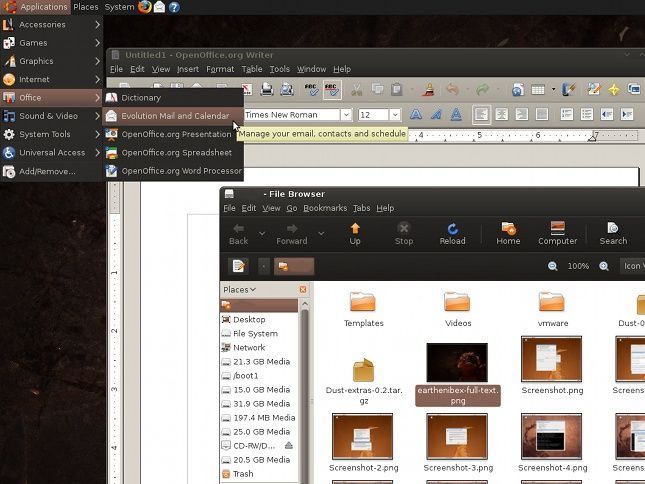The height and width of the screenshot is (484, 645).
Task: Launch Evolution Mail and Calendar from menu
Action: pyautogui.click(x=173, y=116)
